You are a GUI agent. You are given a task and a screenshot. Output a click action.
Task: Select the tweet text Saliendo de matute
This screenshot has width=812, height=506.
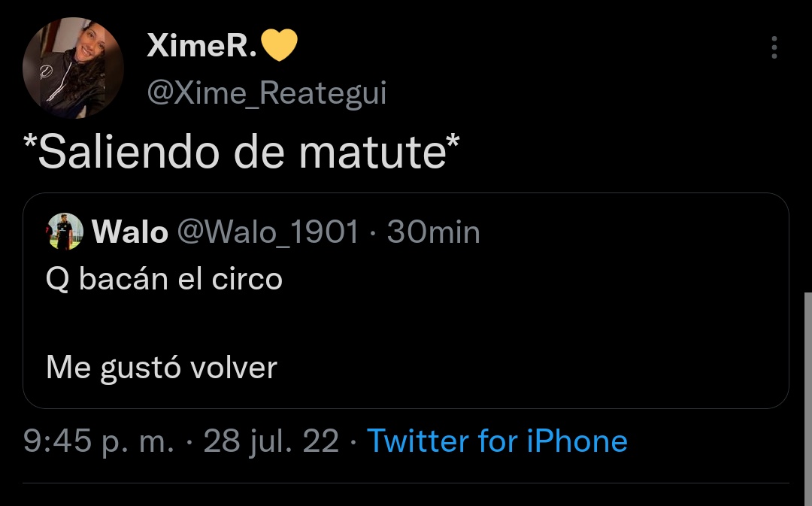coord(241,150)
